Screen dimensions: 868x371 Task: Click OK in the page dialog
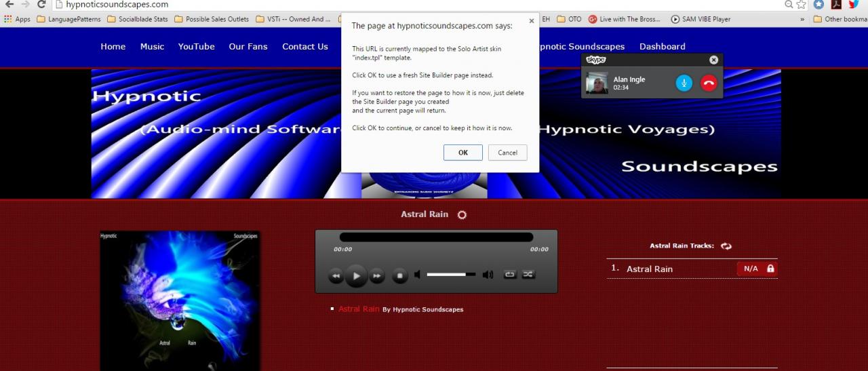463,153
